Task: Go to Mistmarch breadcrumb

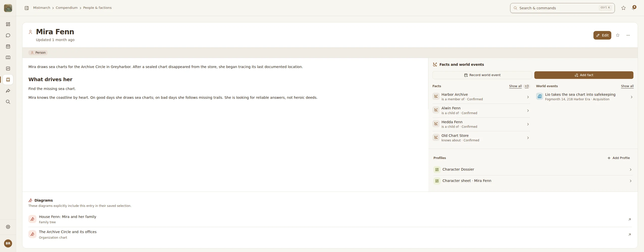Action: tap(42, 8)
